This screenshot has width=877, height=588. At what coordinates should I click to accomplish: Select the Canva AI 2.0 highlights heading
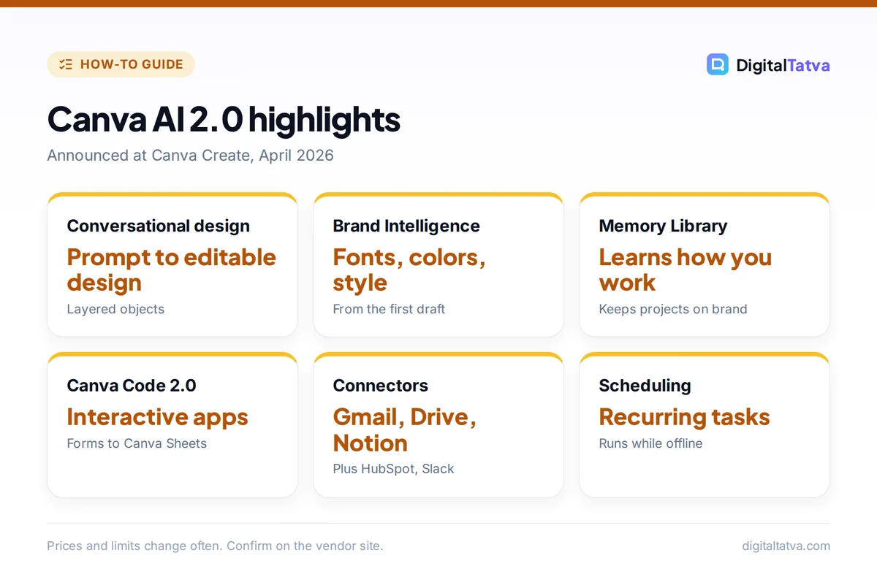point(224,120)
